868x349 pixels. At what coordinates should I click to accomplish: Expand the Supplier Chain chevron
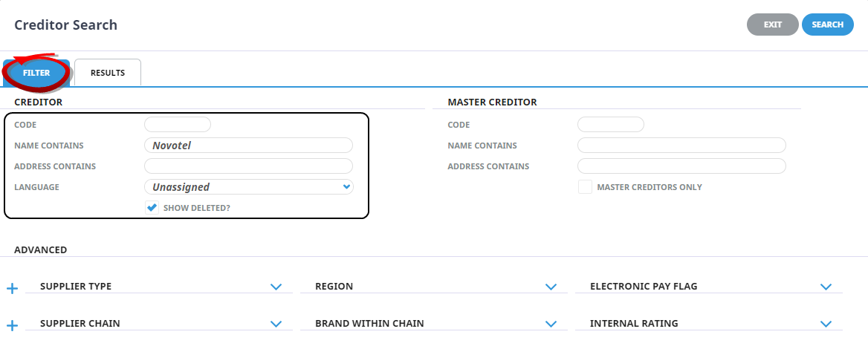click(276, 324)
